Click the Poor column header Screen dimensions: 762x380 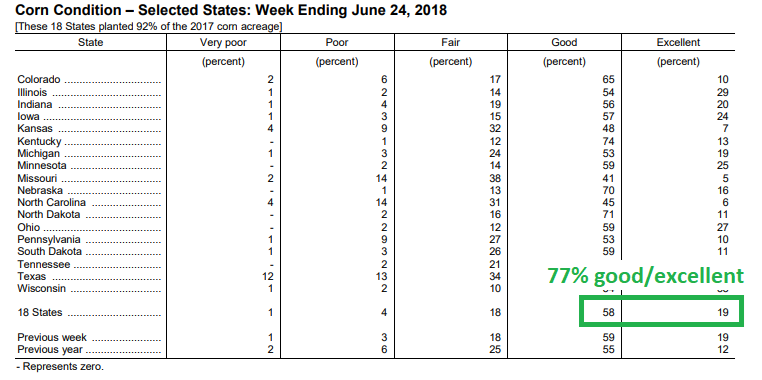click(337, 42)
